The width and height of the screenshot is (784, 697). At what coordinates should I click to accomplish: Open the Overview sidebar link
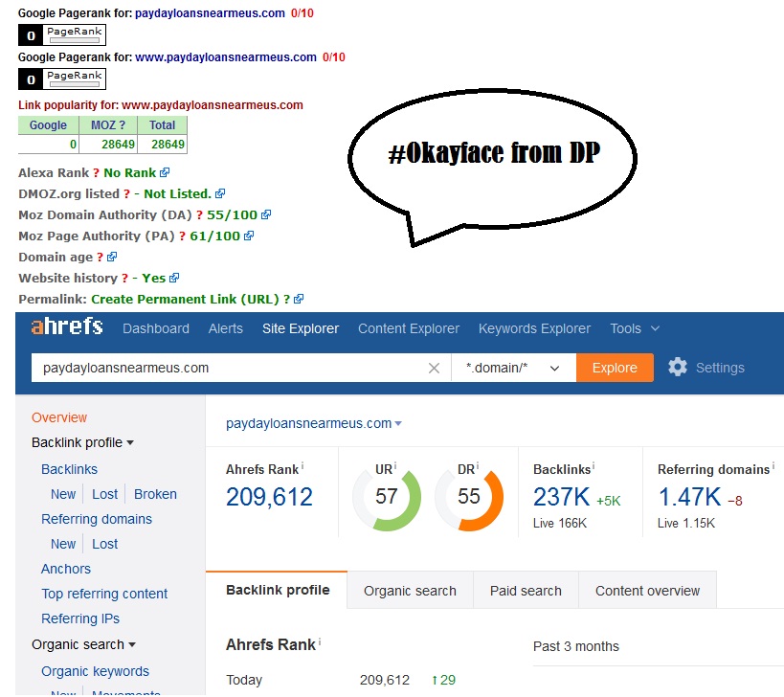pyautogui.click(x=59, y=417)
